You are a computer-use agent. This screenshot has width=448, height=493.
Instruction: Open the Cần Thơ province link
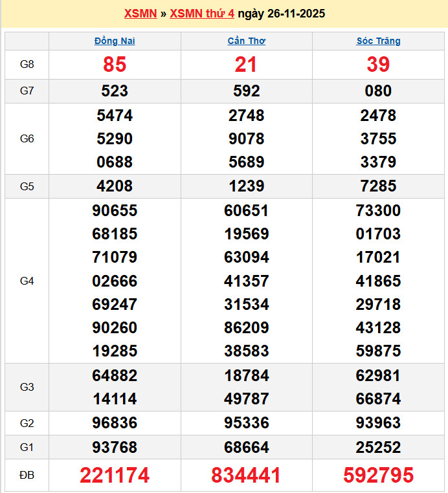(x=246, y=41)
